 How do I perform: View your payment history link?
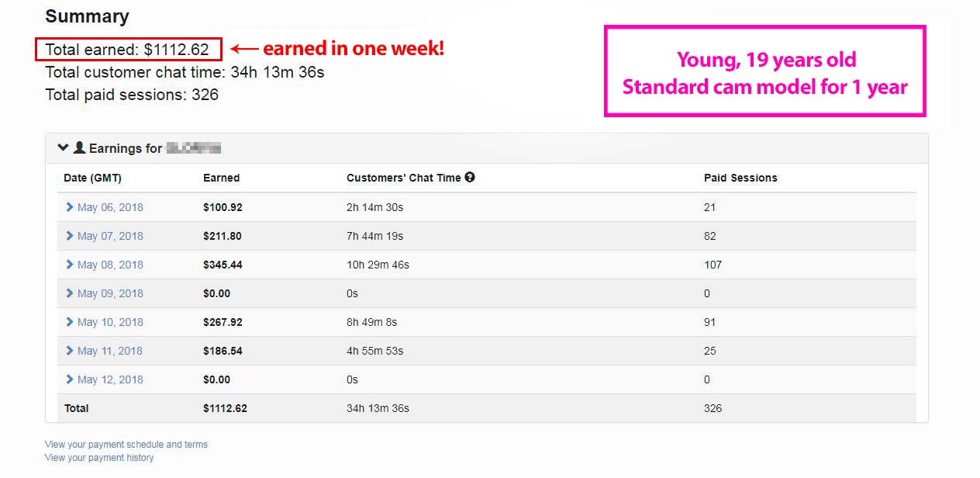[99, 458]
